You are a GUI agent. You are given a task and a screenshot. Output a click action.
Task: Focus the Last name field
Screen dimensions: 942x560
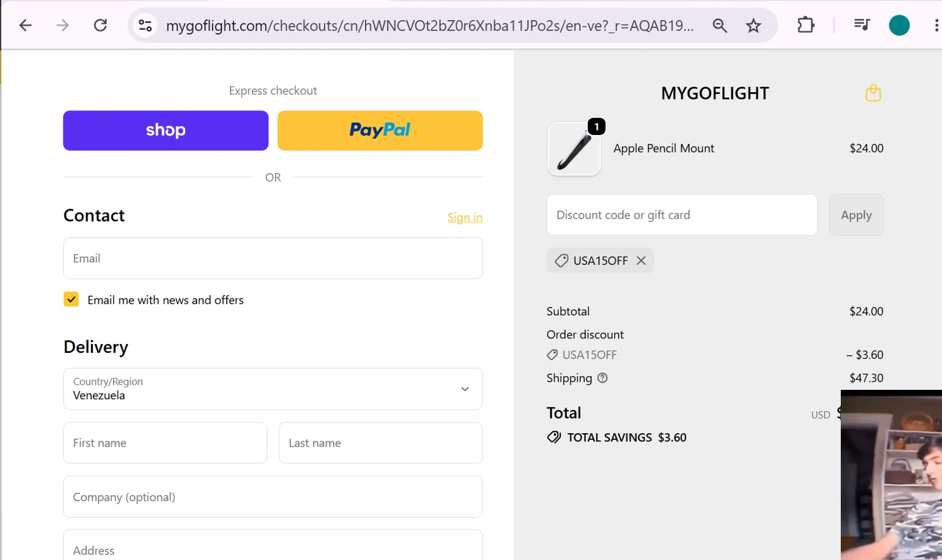coord(381,443)
